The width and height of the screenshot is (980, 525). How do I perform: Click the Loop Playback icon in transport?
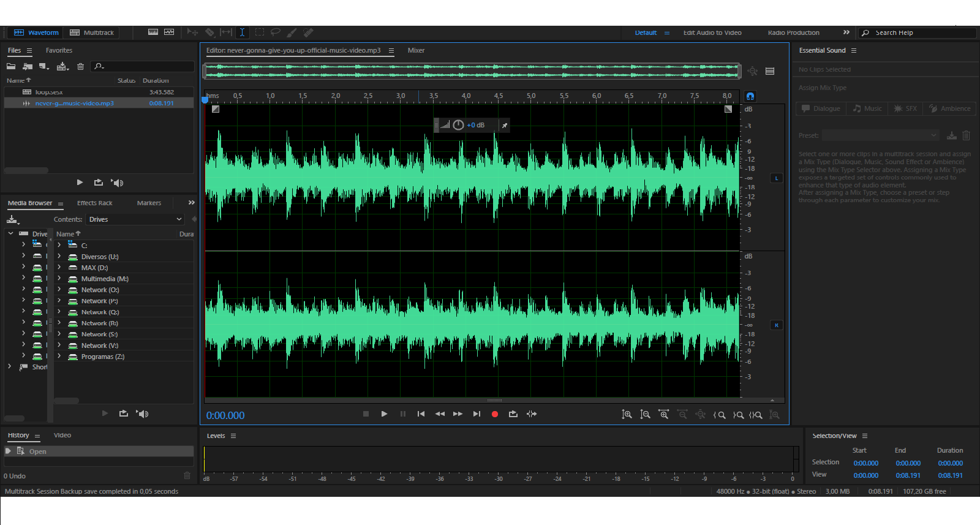pyautogui.click(x=513, y=414)
